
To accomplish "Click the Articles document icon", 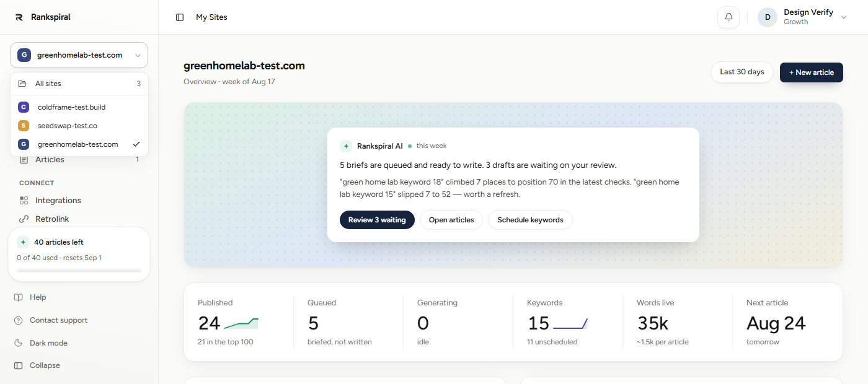I will point(24,160).
